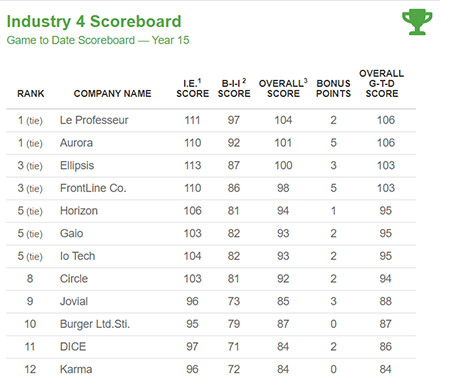450x387 pixels.
Task: Click on Gaio company name
Action: point(72,234)
